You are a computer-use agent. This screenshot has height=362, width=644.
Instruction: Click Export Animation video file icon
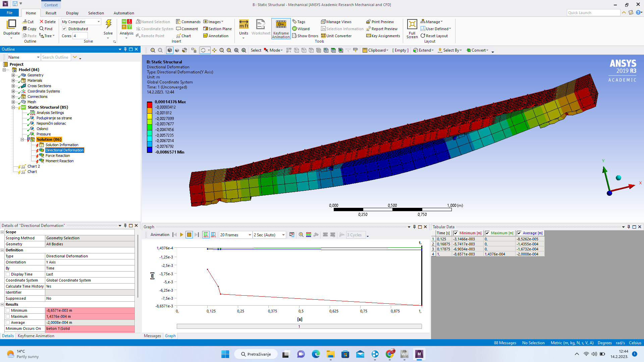tap(292, 235)
